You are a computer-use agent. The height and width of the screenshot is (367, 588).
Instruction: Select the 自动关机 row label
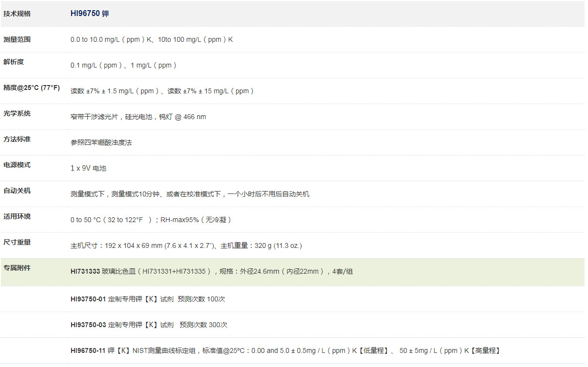click(17, 191)
